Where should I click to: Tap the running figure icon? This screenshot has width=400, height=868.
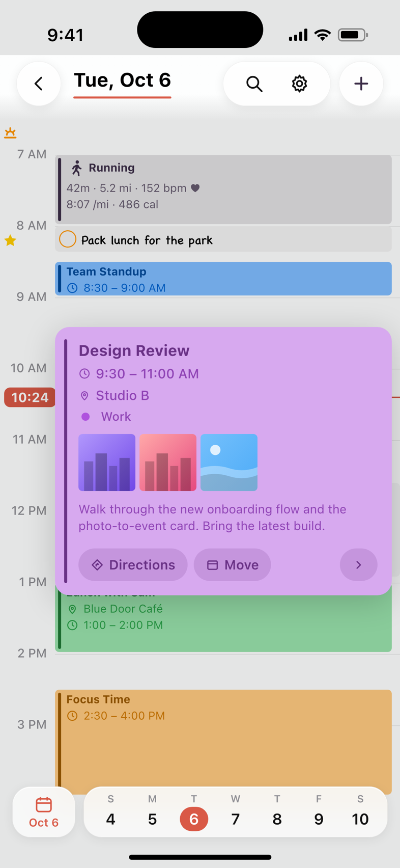click(x=77, y=168)
